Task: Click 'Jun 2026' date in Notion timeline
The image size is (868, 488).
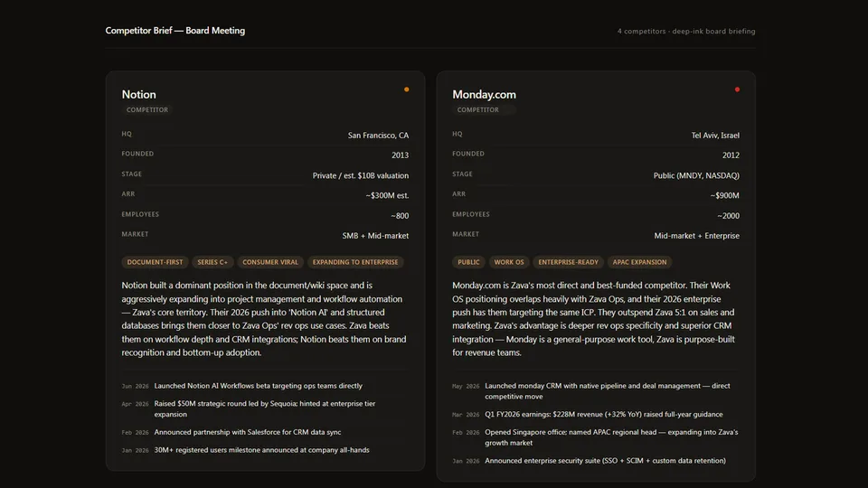Action: coord(135,386)
